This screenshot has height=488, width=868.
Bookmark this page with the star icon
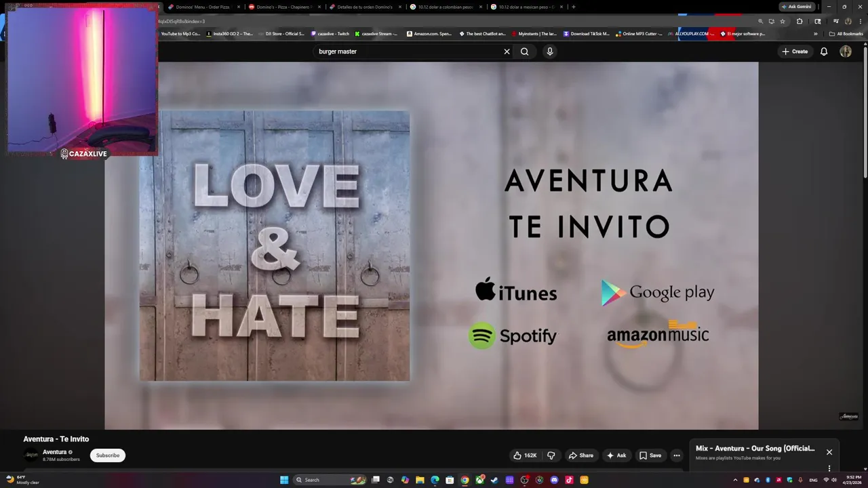point(783,21)
